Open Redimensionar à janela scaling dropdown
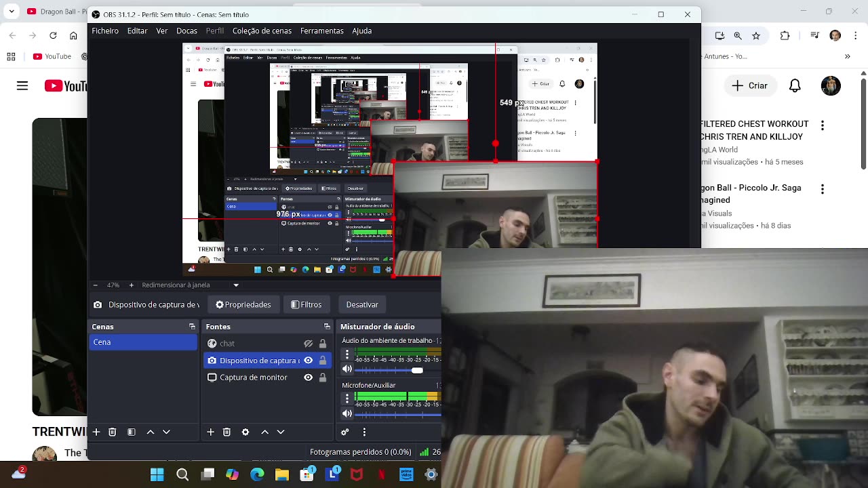The width and height of the screenshot is (868, 488). click(x=190, y=285)
